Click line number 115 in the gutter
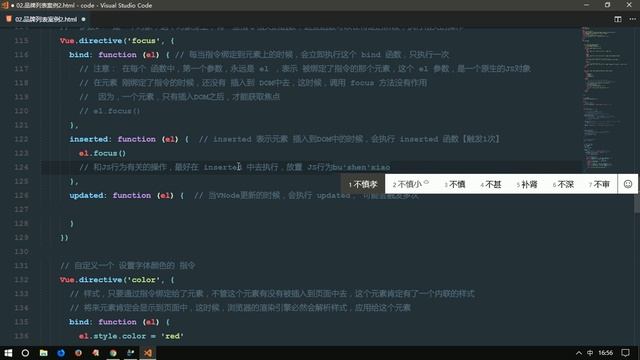Image resolution: width=640 pixels, height=360 pixels. 21,41
